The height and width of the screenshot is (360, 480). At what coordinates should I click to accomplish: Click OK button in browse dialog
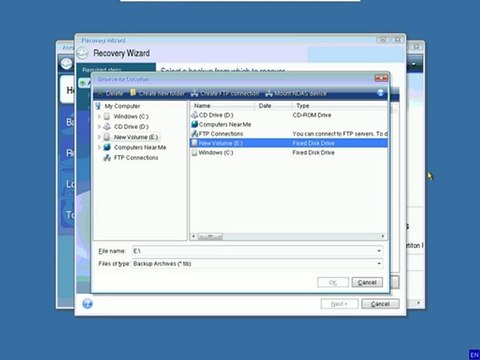coord(333,282)
